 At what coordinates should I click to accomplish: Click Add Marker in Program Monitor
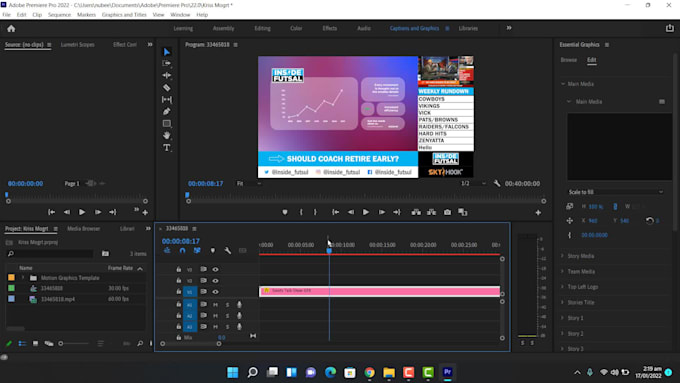click(285, 212)
